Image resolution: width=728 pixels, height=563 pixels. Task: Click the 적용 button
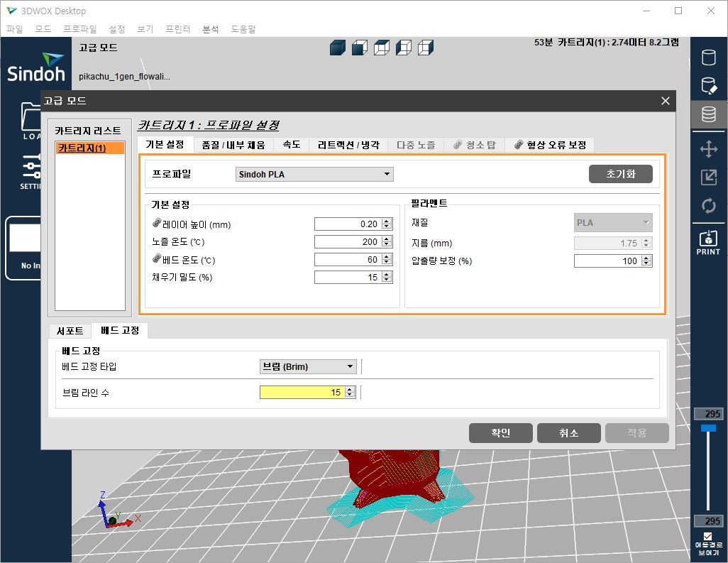coord(637,433)
